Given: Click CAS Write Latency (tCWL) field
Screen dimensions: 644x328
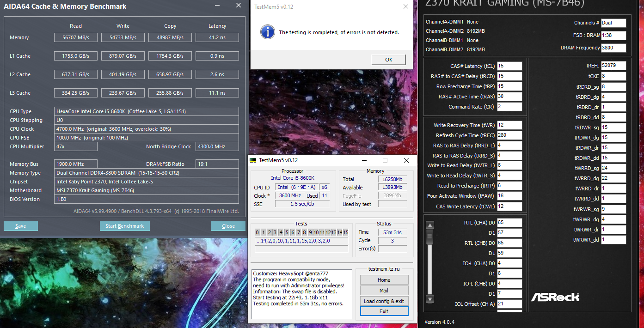Looking at the screenshot, I should point(509,206).
